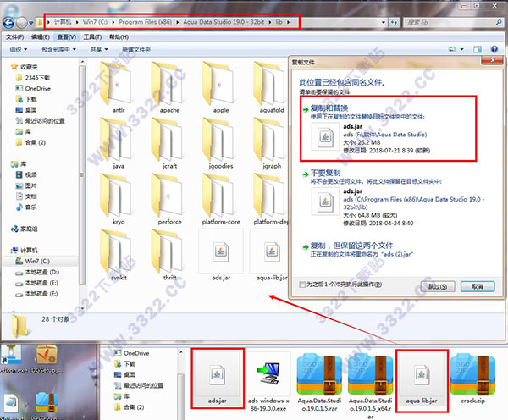Open the 包含到库中 dropdown

pyautogui.click(x=58, y=50)
